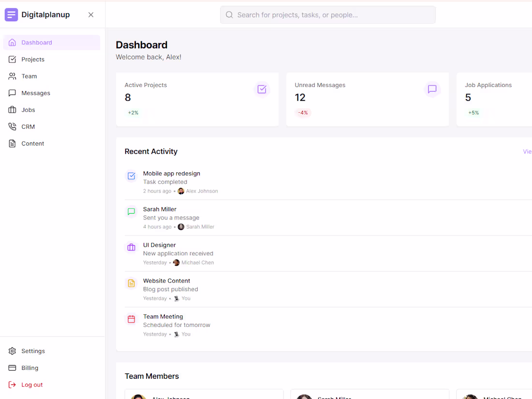Click the Log out arrow icon
Viewport: 532px width, 399px height.
[x=12, y=385]
